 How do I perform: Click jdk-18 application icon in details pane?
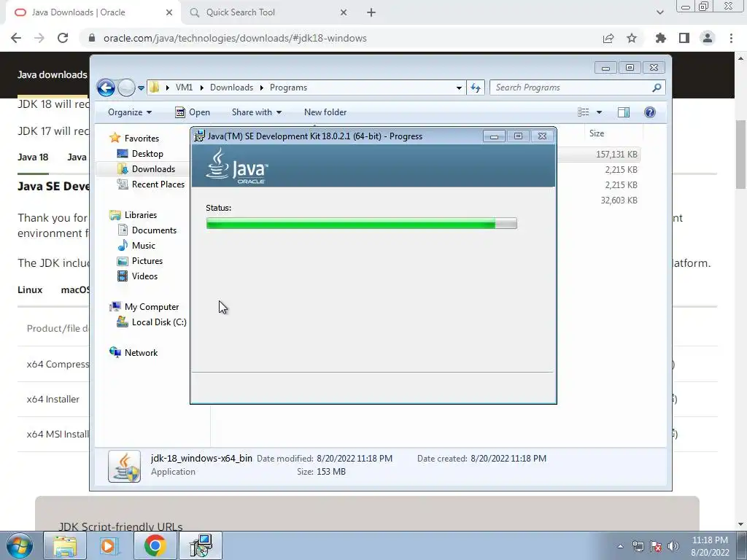pos(124,466)
